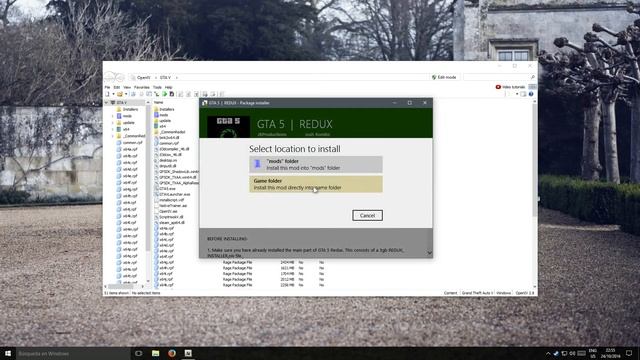Select Installers in the folder tree
Screen dimensions: 640x360
131,109
